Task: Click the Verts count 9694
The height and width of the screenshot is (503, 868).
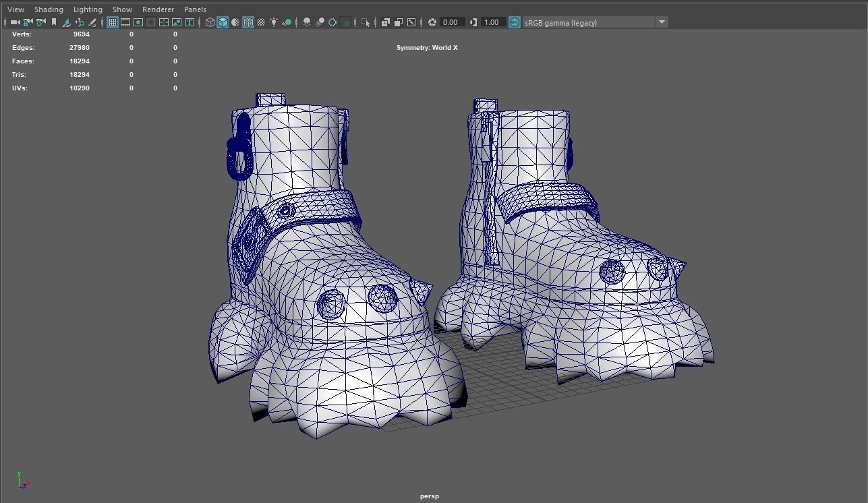Action: coord(81,34)
